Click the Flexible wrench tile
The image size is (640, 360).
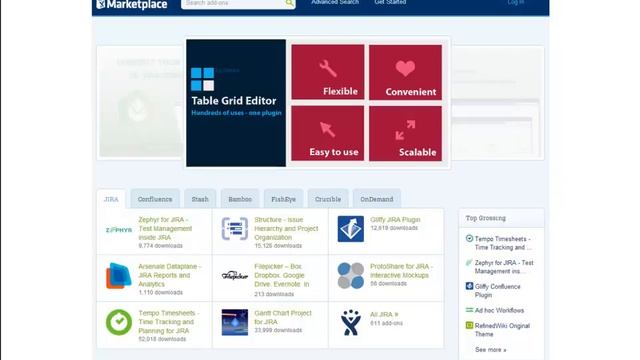coord(328,72)
